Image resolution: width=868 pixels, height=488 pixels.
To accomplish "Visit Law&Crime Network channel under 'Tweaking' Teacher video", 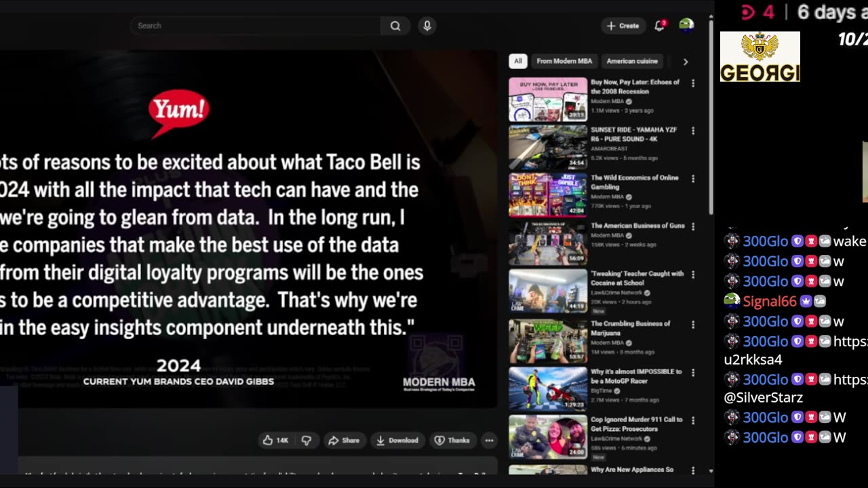I will tap(616, 293).
